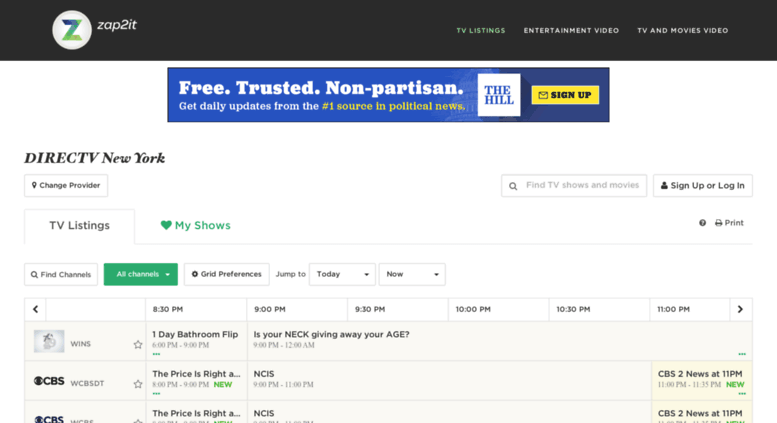Click the help question mark icon
777x423 pixels.
point(702,223)
